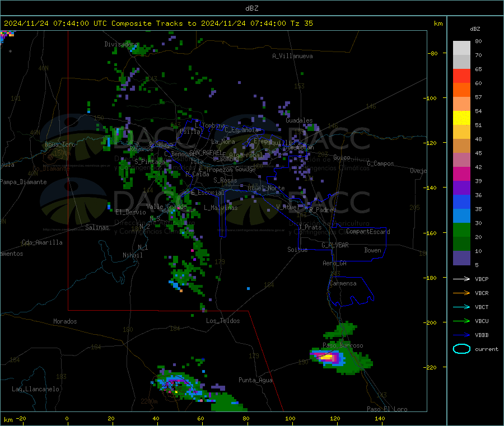Click the yellow storm core near Paso_Barroso

(327, 357)
